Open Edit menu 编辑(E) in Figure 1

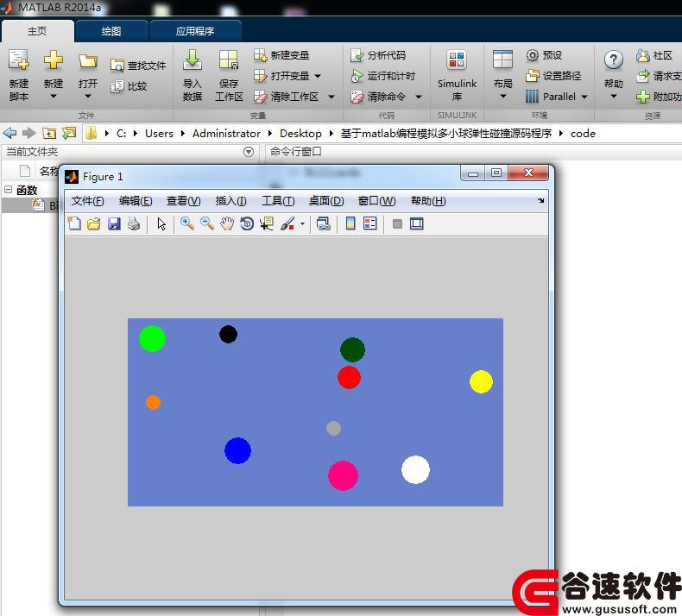point(136,201)
